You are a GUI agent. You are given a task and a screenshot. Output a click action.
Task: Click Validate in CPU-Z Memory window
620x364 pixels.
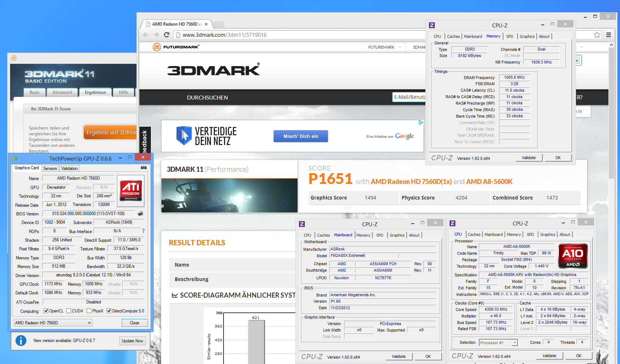coord(529,158)
